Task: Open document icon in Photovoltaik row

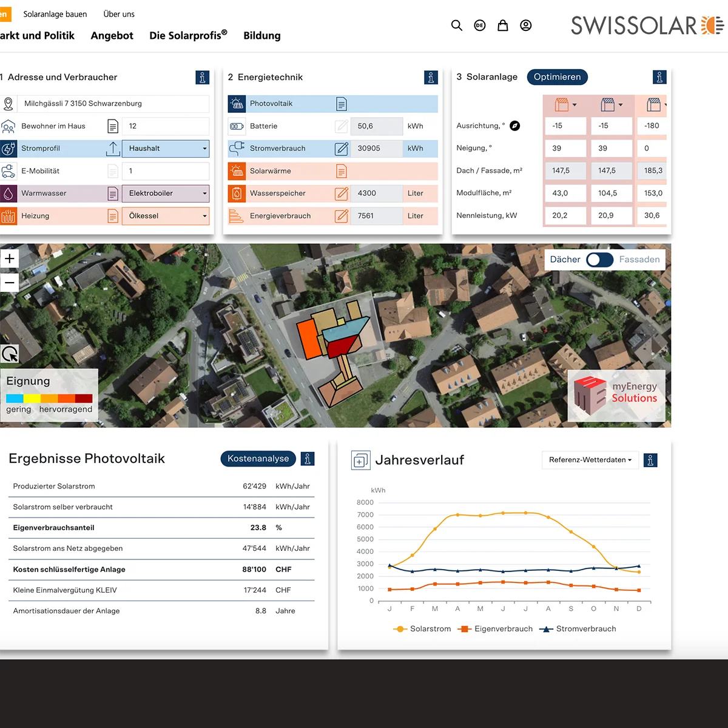Action: tap(342, 104)
